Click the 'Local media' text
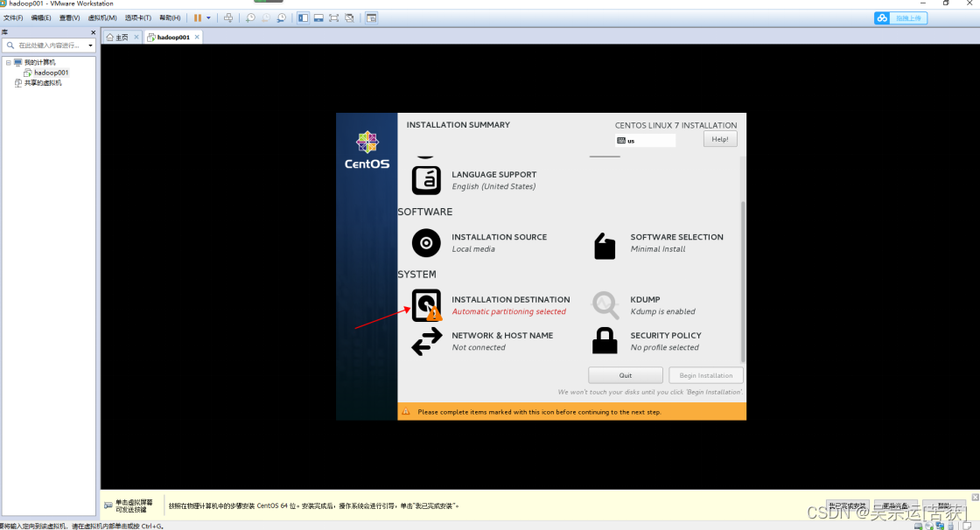This screenshot has width=980, height=530. 473,248
